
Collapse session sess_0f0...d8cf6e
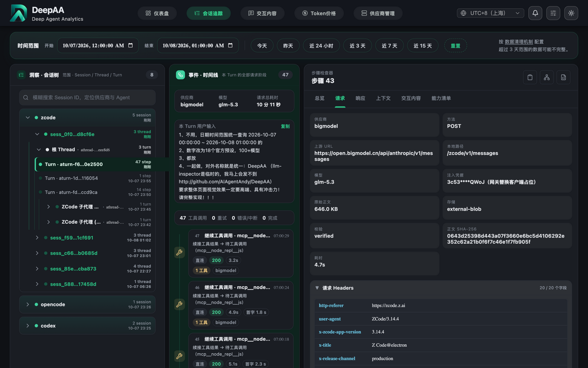click(37, 134)
